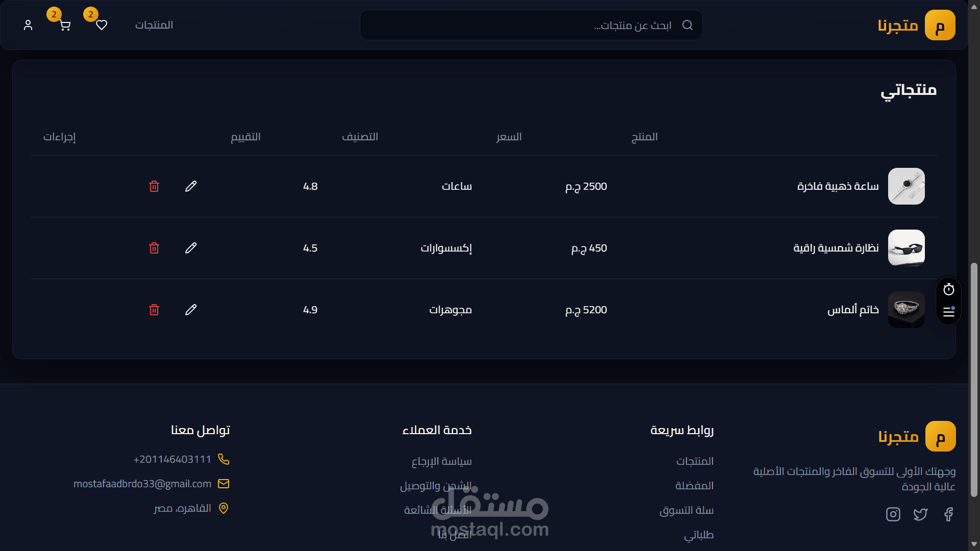The height and width of the screenshot is (551, 980).
Task: Open the Twitter icon in footer
Action: tap(920, 514)
